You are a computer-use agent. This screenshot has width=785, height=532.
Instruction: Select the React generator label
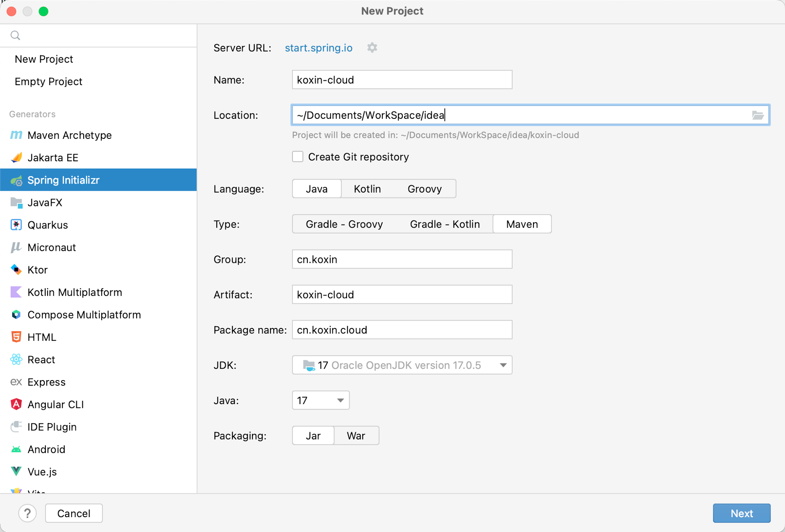coord(41,359)
